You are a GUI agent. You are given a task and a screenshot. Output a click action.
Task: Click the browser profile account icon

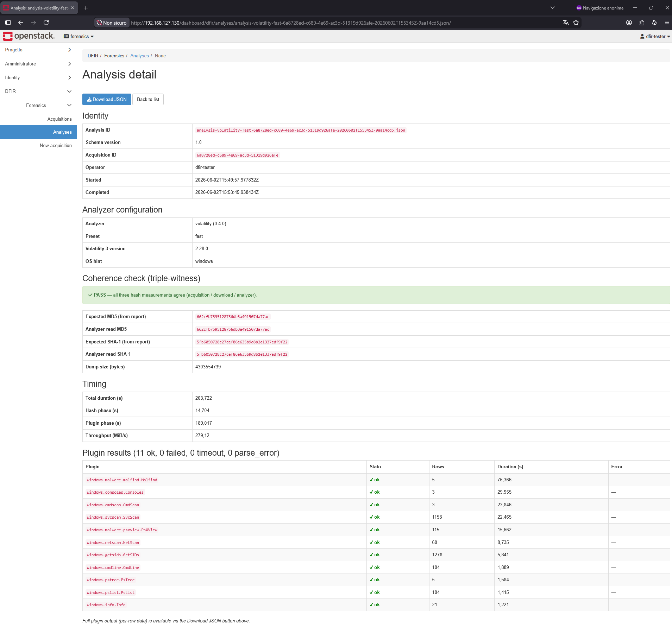629,23
